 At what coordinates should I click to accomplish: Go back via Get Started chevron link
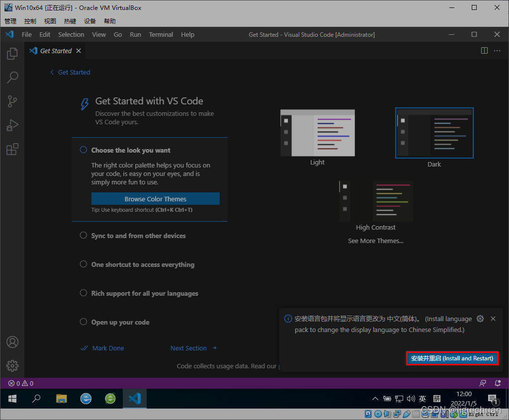coord(70,73)
